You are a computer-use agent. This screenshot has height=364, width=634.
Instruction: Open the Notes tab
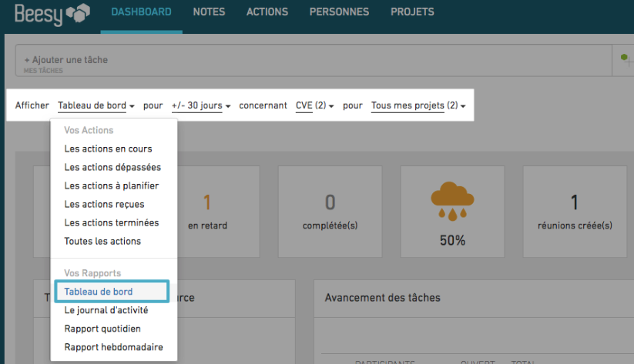pos(209,12)
